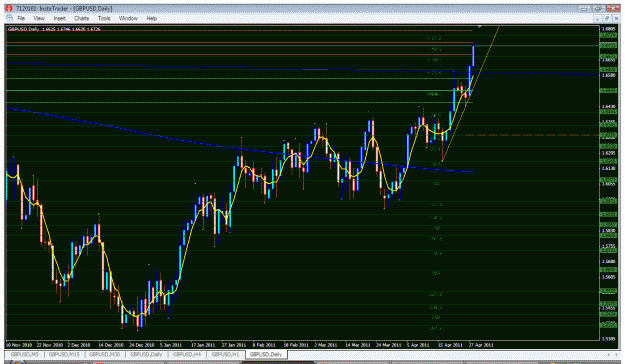Open the Window menu

pyautogui.click(x=128, y=18)
